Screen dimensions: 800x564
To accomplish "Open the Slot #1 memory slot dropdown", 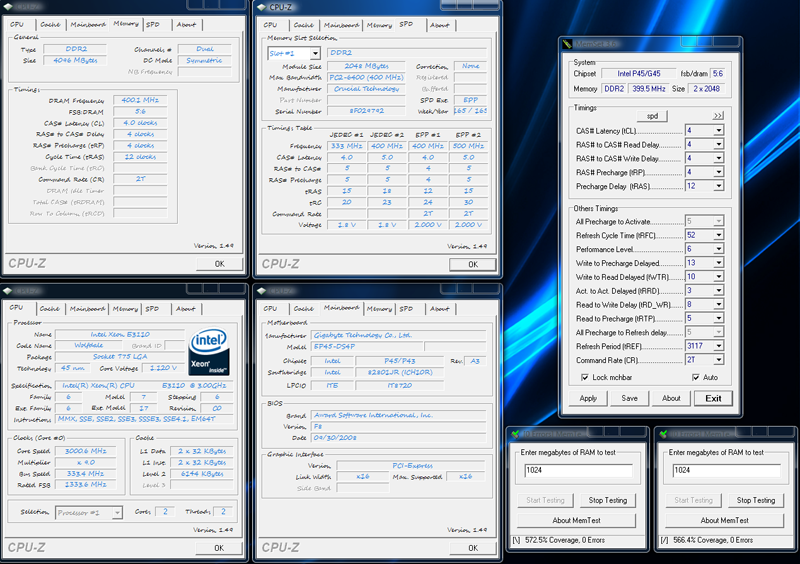I will (315, 53).
